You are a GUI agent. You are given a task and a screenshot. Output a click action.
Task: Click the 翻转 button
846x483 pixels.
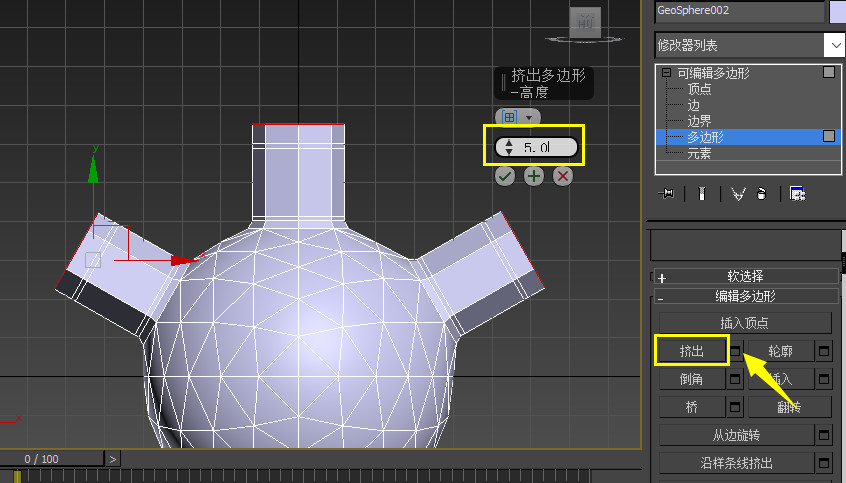(789, 407)
